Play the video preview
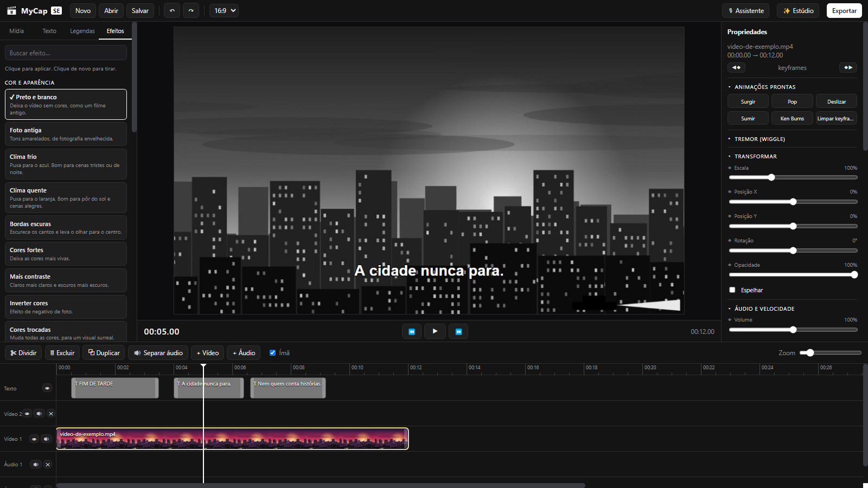 [435, 331]
